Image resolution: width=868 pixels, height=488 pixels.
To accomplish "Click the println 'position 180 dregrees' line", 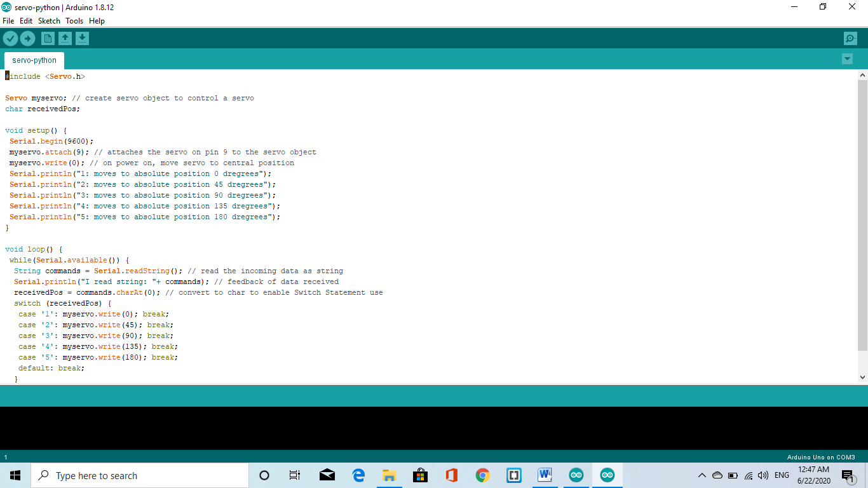I will [145, 217].
